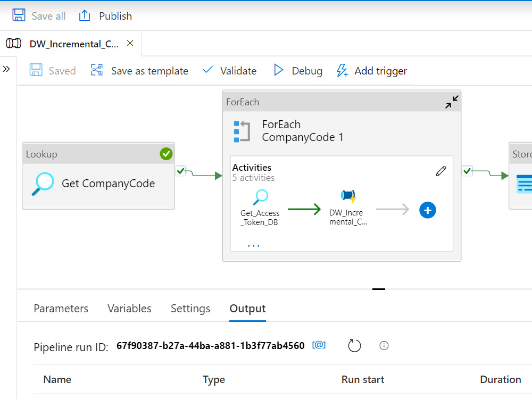This screenshot has height=399, width=532.
Task: Copy run ID with [@] icon
Action: (319, 345)
